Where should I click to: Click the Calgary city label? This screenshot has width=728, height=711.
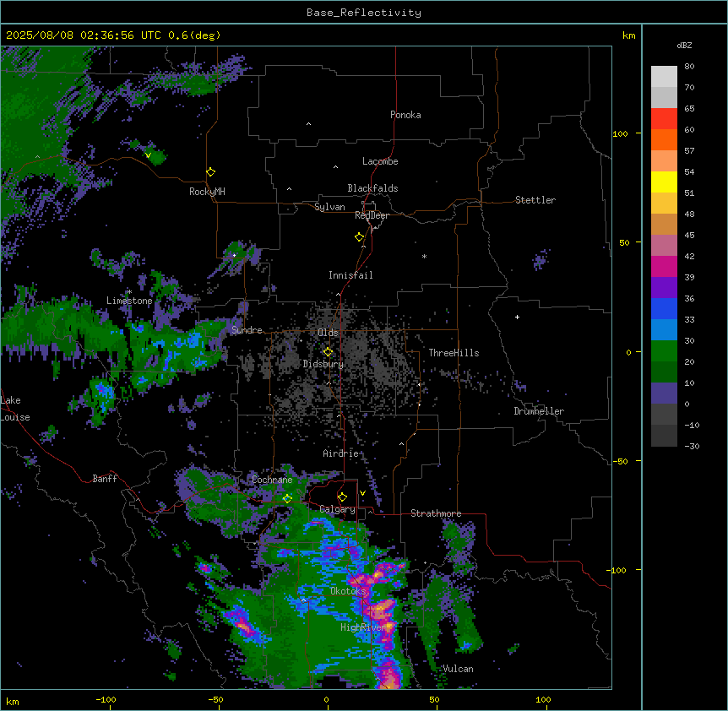[338, 509]
